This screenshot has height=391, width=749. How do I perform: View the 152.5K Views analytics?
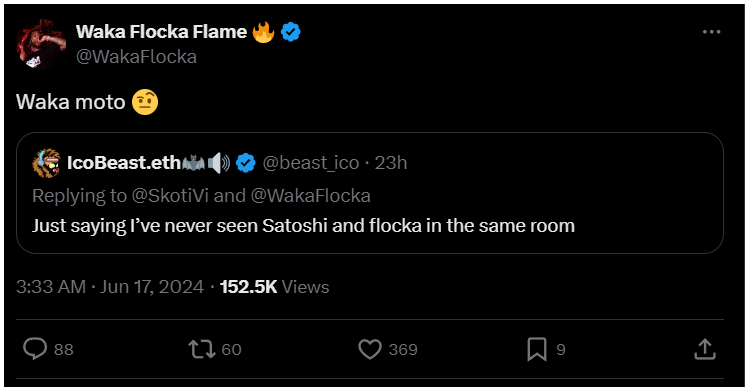(x=275, y=287)
